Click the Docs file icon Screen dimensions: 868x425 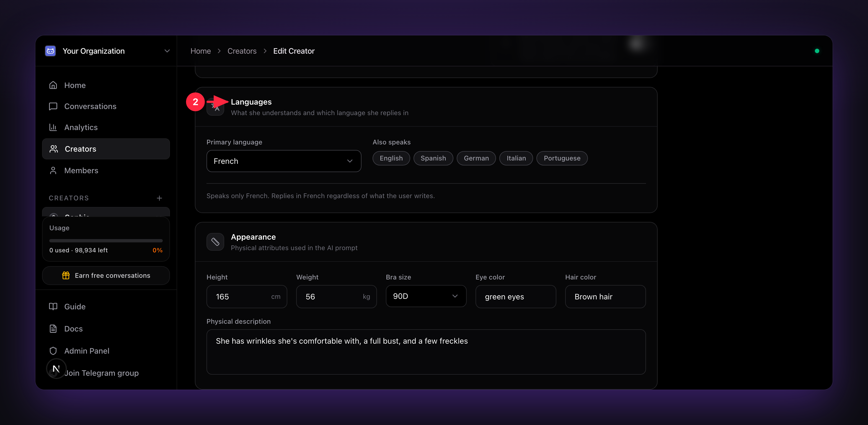[x=53, y=329]
